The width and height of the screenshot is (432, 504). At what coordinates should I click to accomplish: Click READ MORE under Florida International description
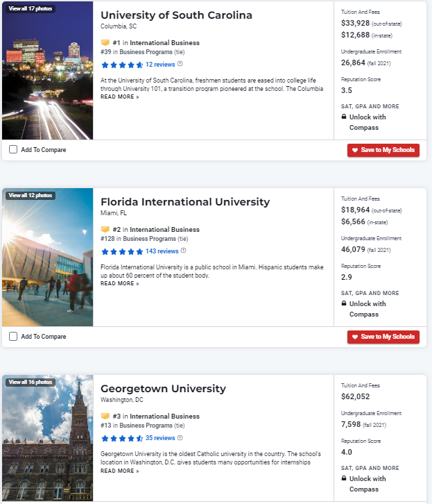pos(119,283)
